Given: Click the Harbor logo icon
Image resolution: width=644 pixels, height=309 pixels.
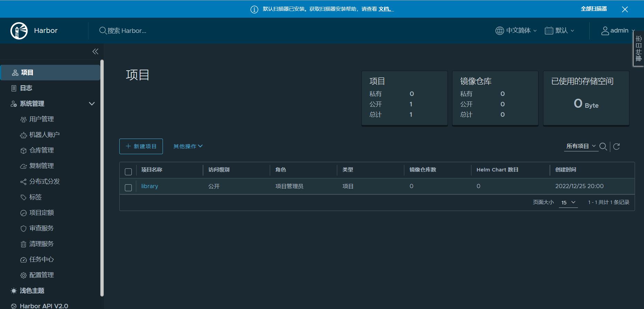Looking at the screenshot, I should (x=19, y=31).
